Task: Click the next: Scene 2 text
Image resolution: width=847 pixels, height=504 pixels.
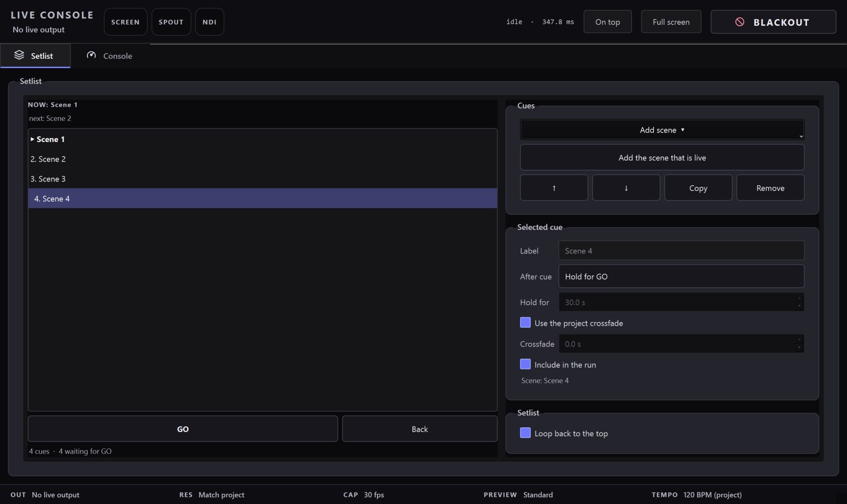Action: [50, 118]
